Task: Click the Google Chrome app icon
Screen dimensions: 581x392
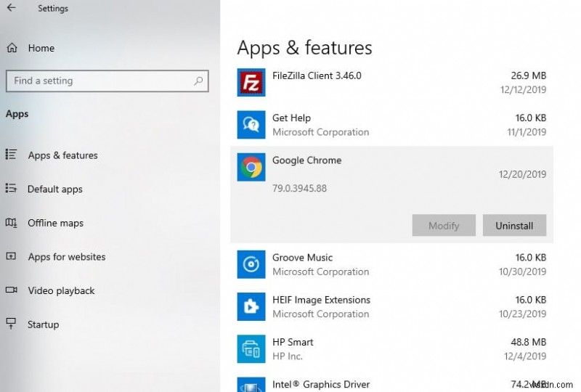Action: click(251, 167)
